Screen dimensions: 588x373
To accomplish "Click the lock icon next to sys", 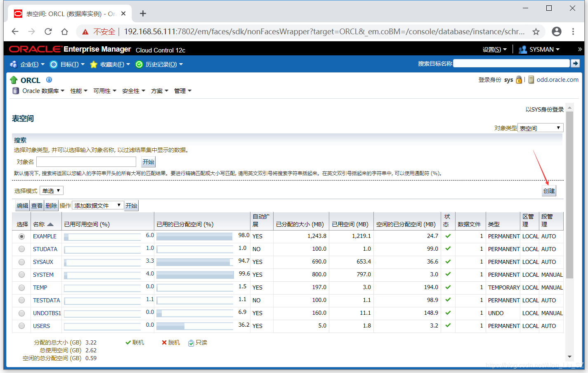I will pyautogui.click(x=519, y=80).
